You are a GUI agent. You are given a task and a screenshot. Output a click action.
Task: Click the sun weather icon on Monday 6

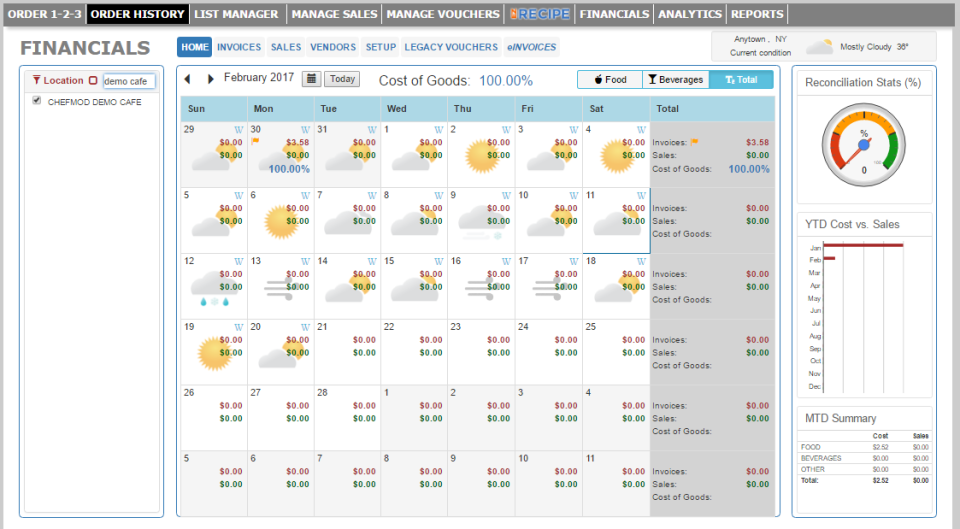pos(280,222)
